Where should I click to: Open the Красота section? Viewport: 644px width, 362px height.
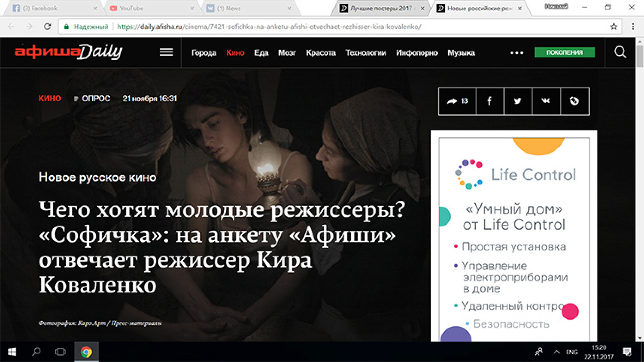321,53
